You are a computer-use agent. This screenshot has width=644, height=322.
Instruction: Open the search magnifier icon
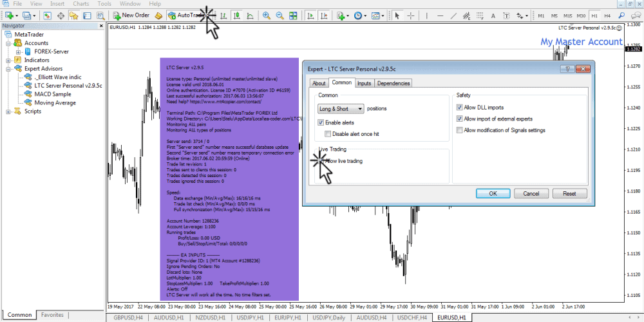coord(622,15)
